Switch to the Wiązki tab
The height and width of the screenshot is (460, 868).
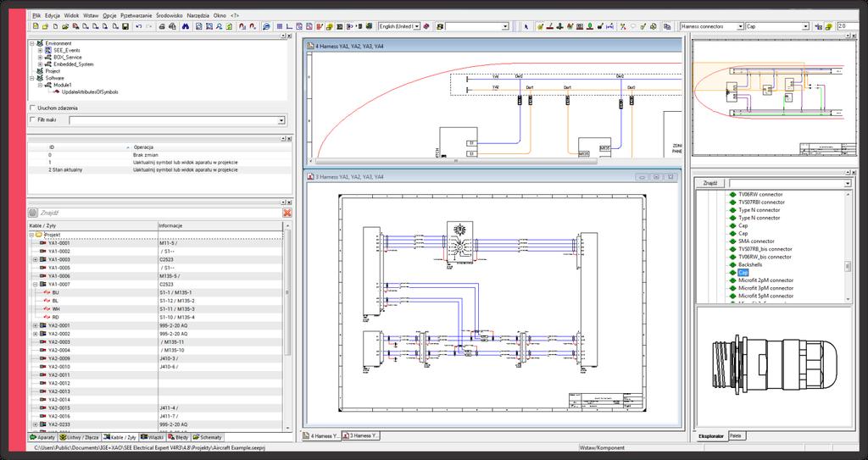click(x=153, y=437)
